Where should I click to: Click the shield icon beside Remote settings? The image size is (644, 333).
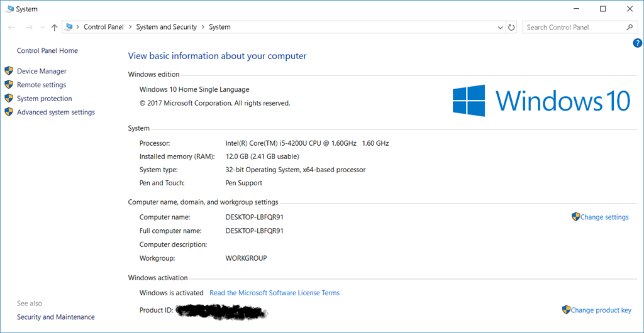point(9,84)
